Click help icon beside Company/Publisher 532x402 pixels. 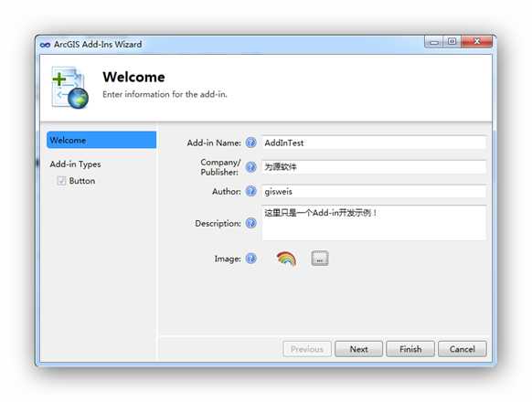tap(251, 167)
